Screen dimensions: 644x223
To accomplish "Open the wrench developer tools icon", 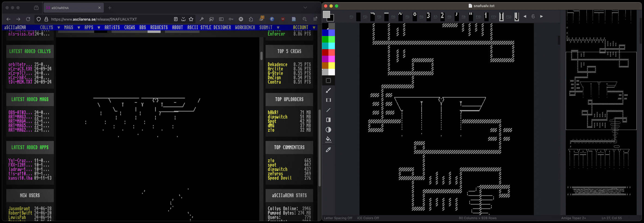I will [x=202, y=19].
